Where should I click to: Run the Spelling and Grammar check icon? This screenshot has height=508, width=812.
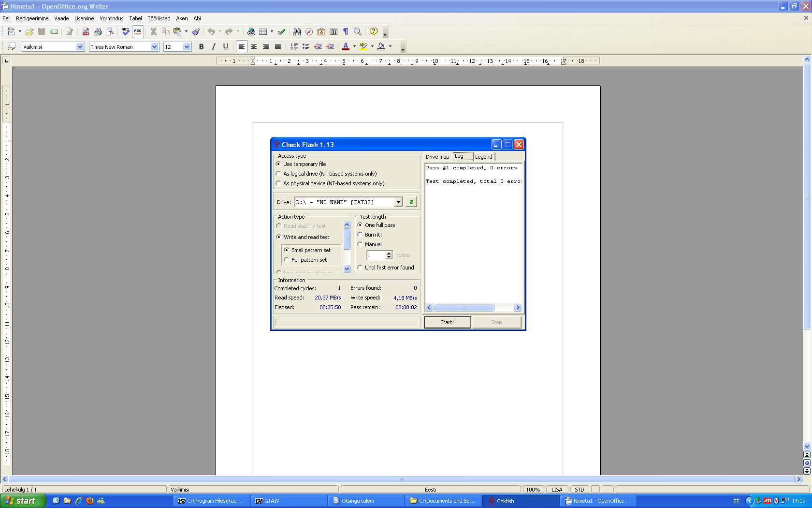(x=126, y=32)
